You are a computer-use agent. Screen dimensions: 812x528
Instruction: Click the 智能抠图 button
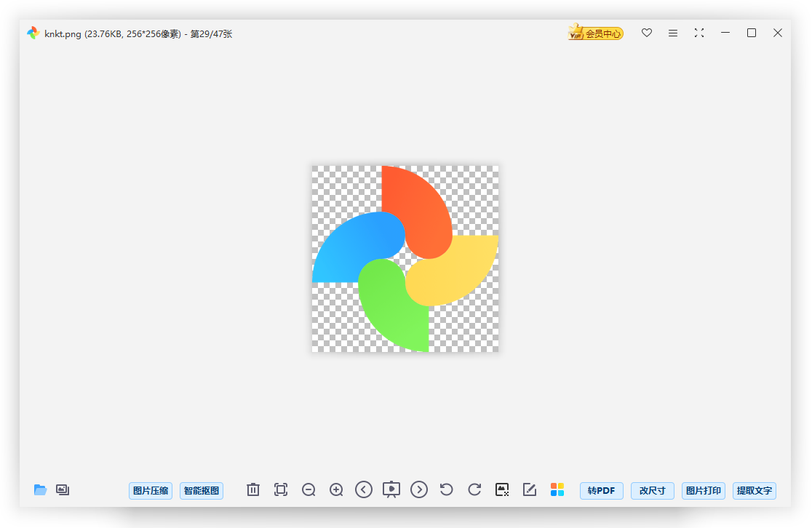(x=202, y=491)
